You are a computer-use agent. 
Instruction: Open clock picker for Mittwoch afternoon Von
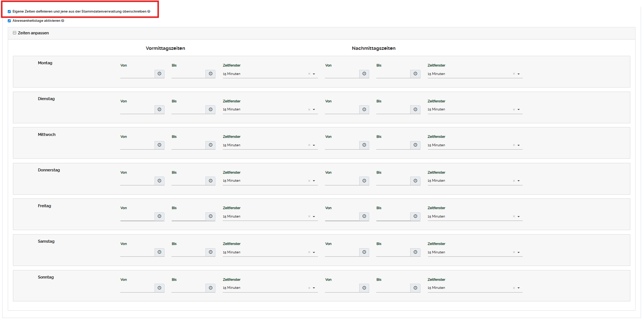(x=364, y=145)
